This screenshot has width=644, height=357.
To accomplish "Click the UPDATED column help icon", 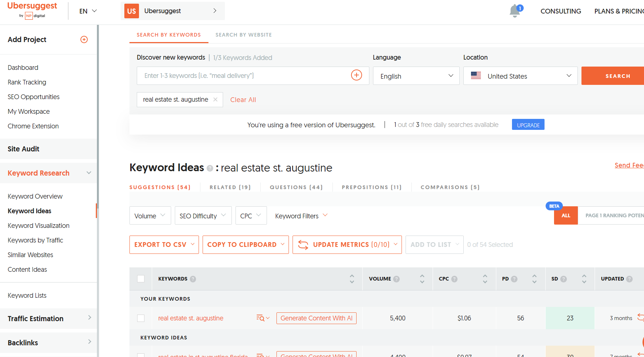I will tap(629, 279).
